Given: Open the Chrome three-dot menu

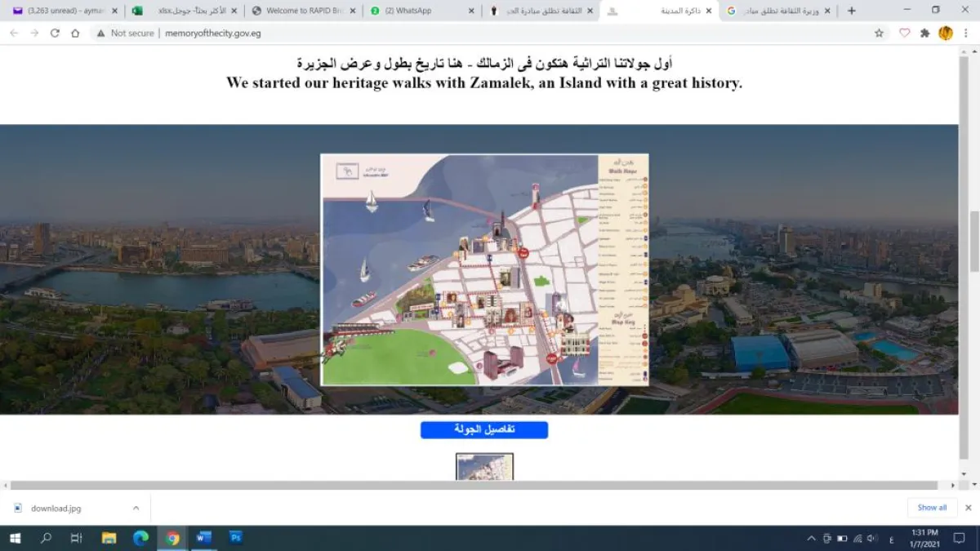Looking at the screenshot, I should tap(966, 33).
